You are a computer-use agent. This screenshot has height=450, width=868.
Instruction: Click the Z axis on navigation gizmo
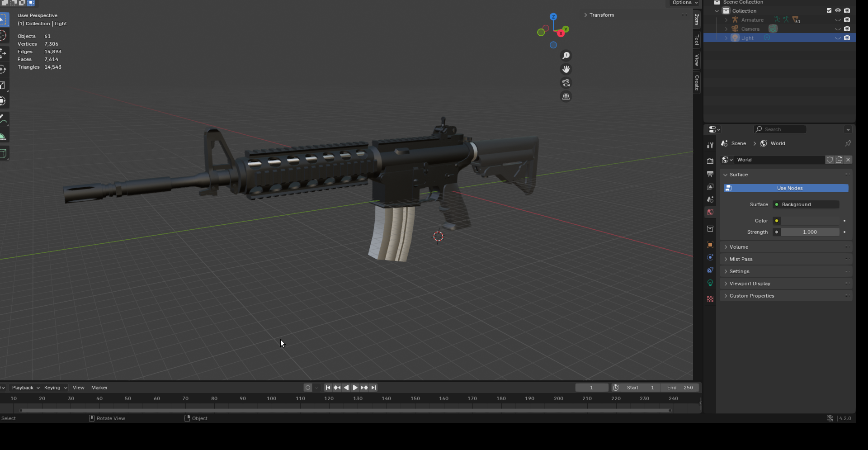coord(553,17)
